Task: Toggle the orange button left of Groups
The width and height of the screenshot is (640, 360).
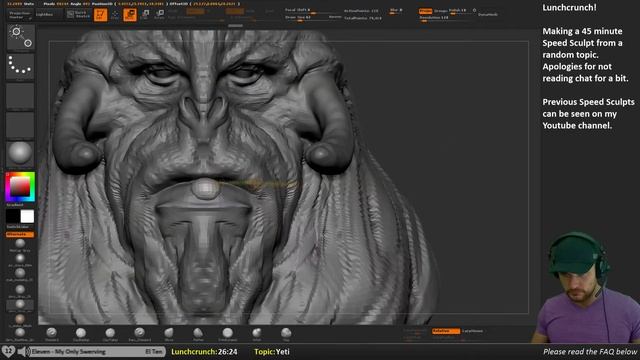Action: [x=425, y=11]
